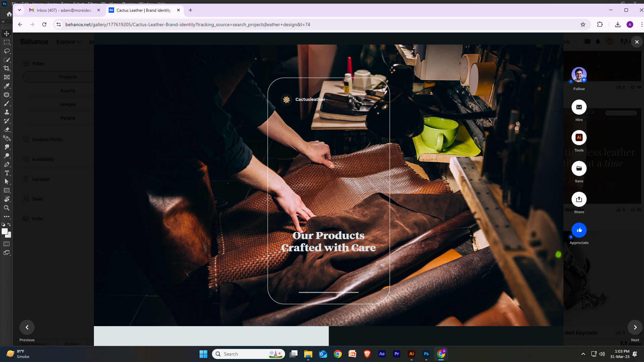Click the Share project icon
The height and width of the screenshot is (362, 644).
coord(579,199)
